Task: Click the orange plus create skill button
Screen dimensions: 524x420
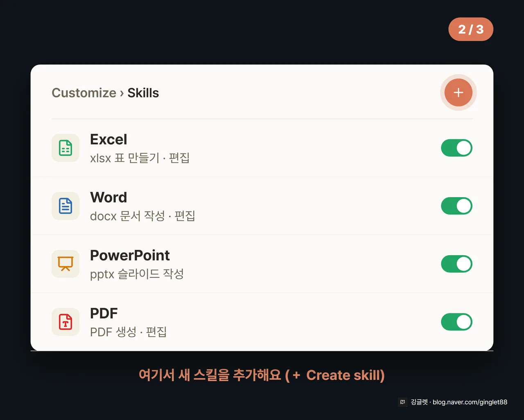Action: (x=458, y=92)
